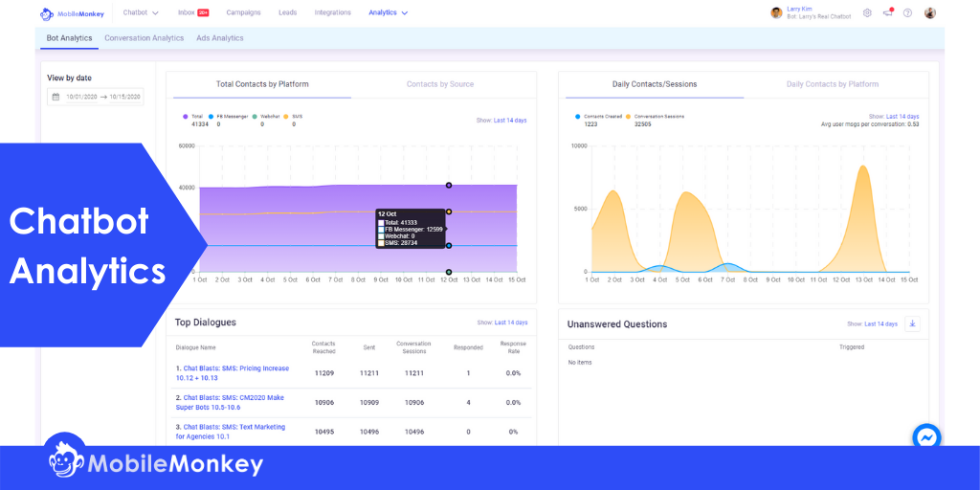980x490 pixels.
Task: Download unanswered questions list
Action: pyautogui.click(x=912, y=323)
